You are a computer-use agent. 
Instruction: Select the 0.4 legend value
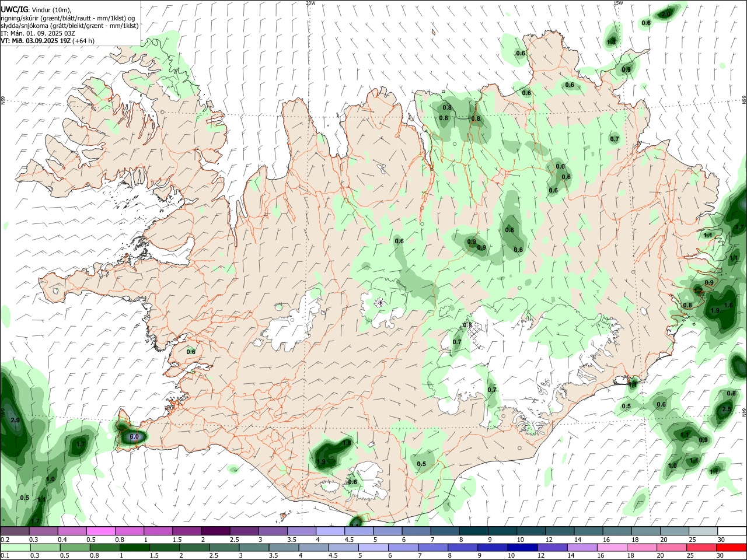pyautogui.click(x=62, y=540)
